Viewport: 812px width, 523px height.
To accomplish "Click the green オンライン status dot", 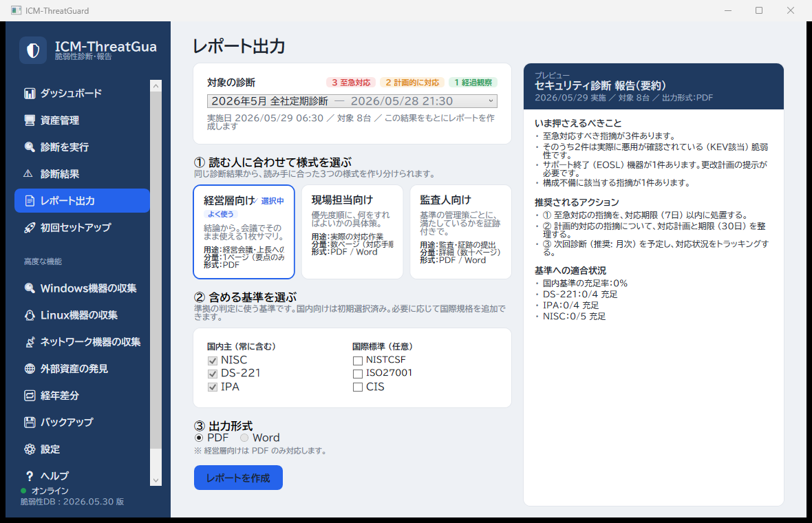I will click(23, 491).
